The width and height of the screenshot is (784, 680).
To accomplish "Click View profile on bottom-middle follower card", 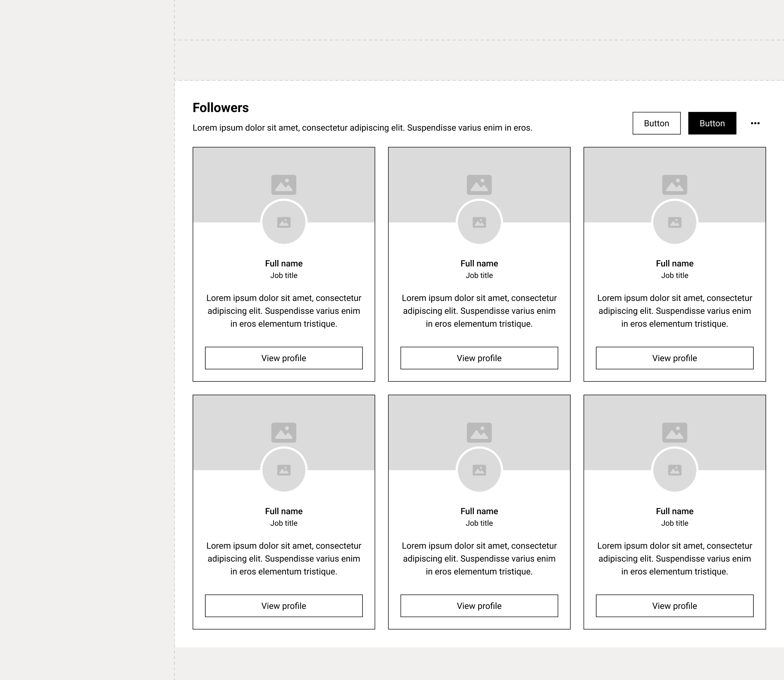I will 479,606.
